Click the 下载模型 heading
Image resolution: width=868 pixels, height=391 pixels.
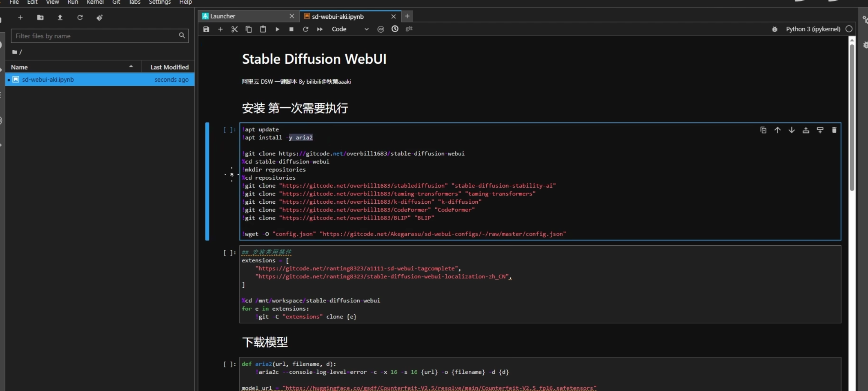tap(265, 342)
